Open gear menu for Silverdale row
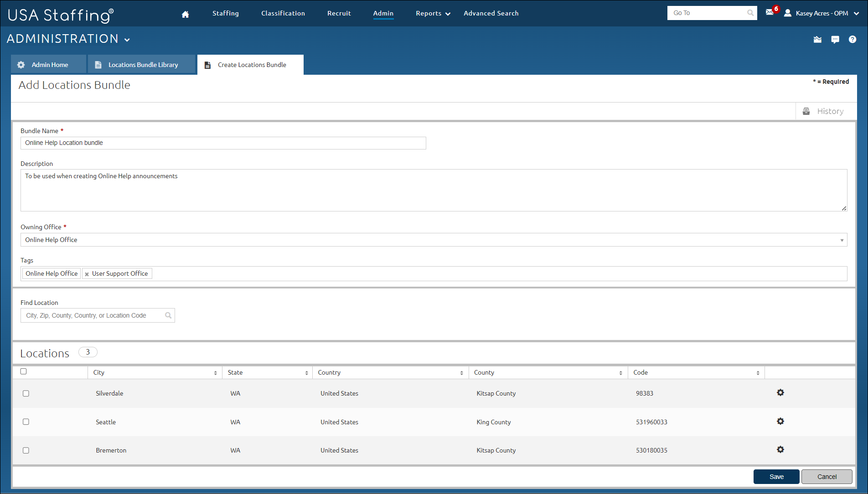This screenshot has height=494, width=868. pyautogui.click(x=780, y=392)
